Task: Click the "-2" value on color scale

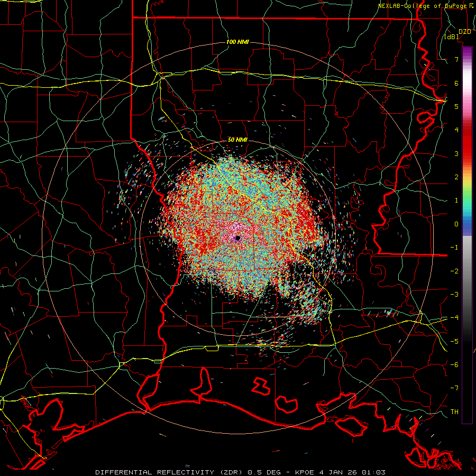Action: [454, 271]
